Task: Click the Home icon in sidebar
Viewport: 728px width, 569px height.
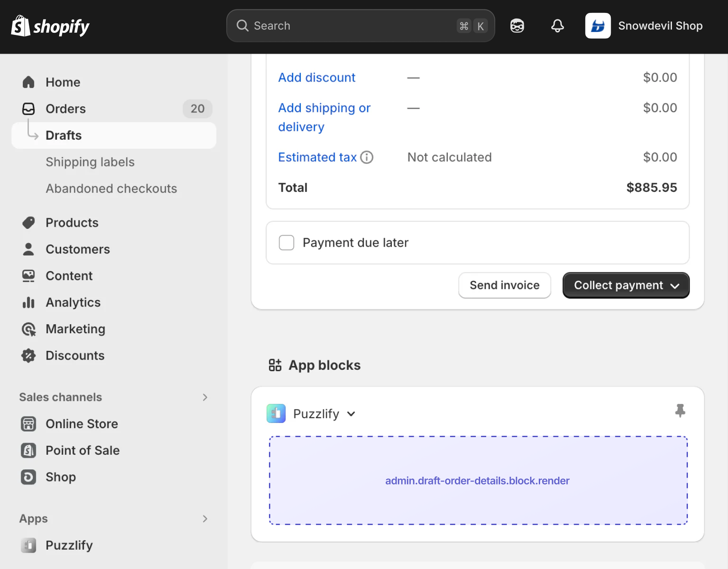Action: point(28,82)
